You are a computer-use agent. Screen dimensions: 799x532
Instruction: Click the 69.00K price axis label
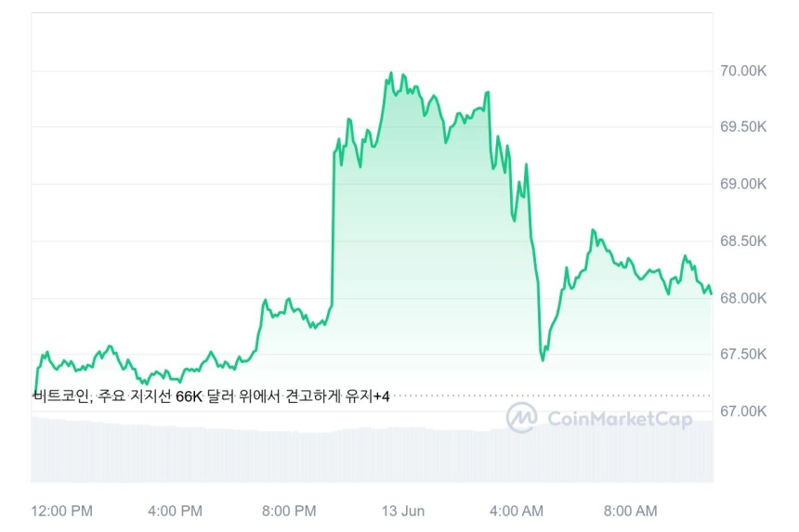[743, 184]
